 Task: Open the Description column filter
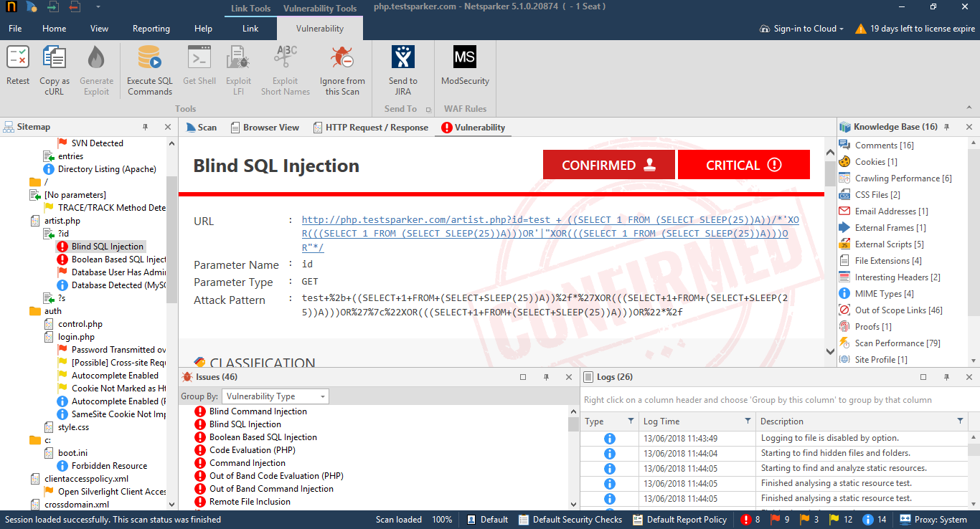[x=960, y=421]
